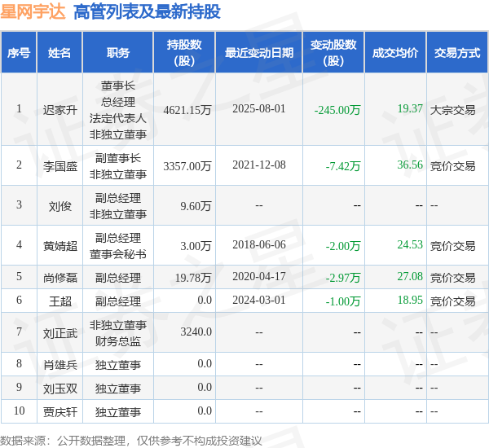Click the date 2024-03-01
The width and height of the screenshot is (489, 448).
pyautogui.click(x=259, y=300)
